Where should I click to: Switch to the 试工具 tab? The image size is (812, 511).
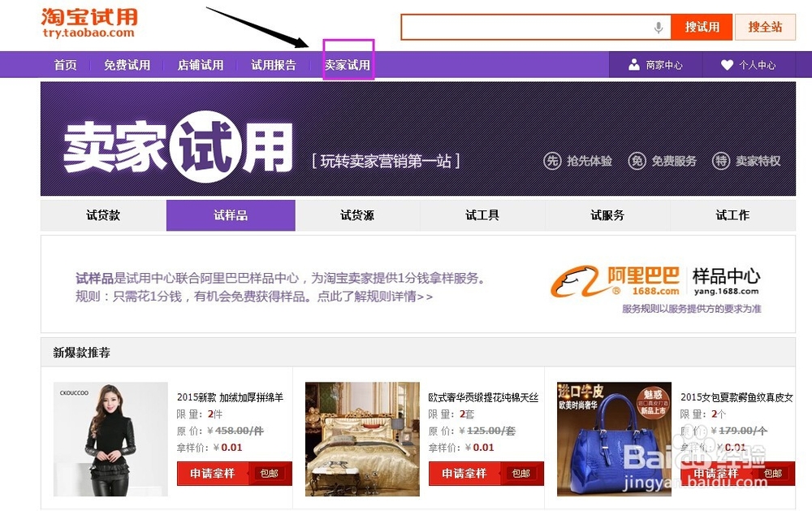point(482,215)
